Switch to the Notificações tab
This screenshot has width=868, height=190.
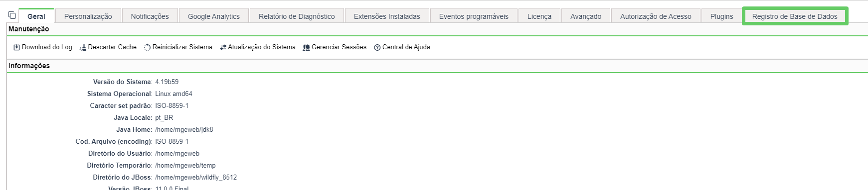point(150,16)
